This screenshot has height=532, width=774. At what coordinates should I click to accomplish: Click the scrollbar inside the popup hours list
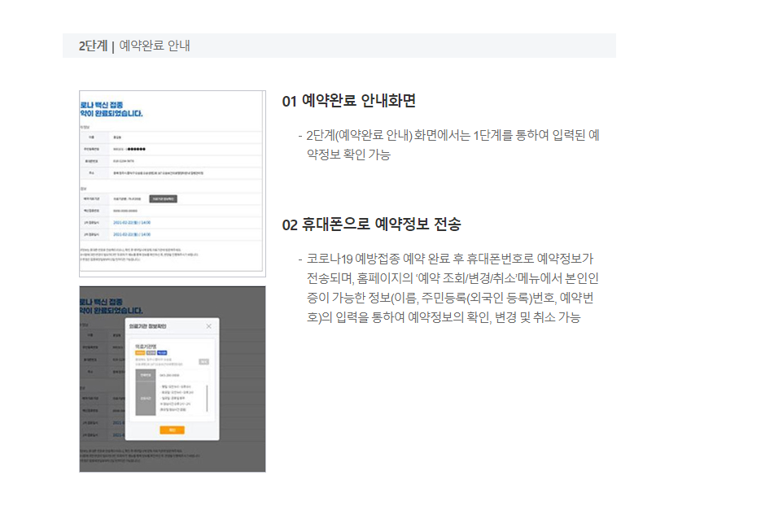(x=207, y=398)
